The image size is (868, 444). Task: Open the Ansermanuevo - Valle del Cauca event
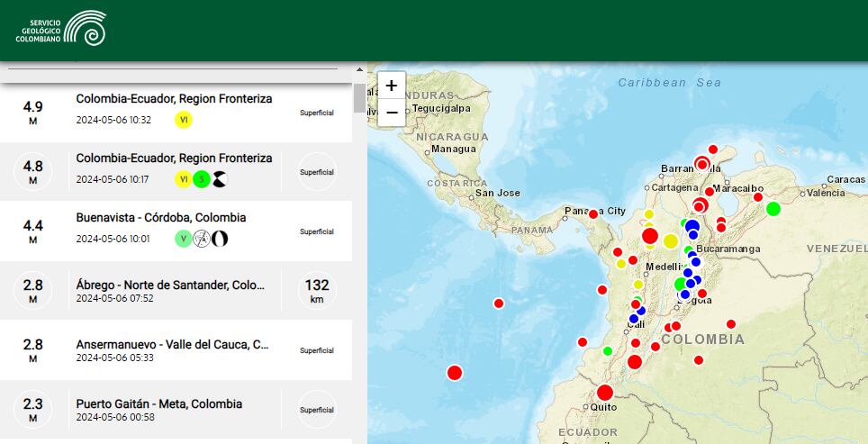point(172,345)
